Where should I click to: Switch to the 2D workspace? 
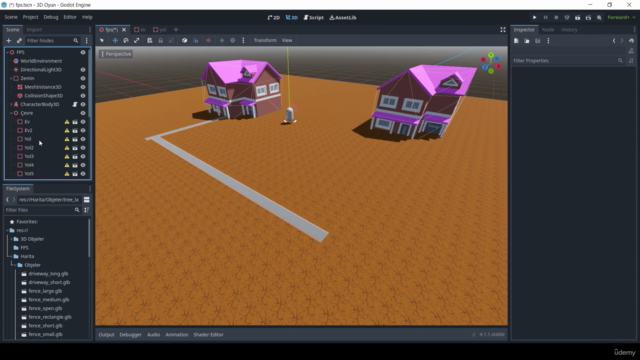point(273,18)
